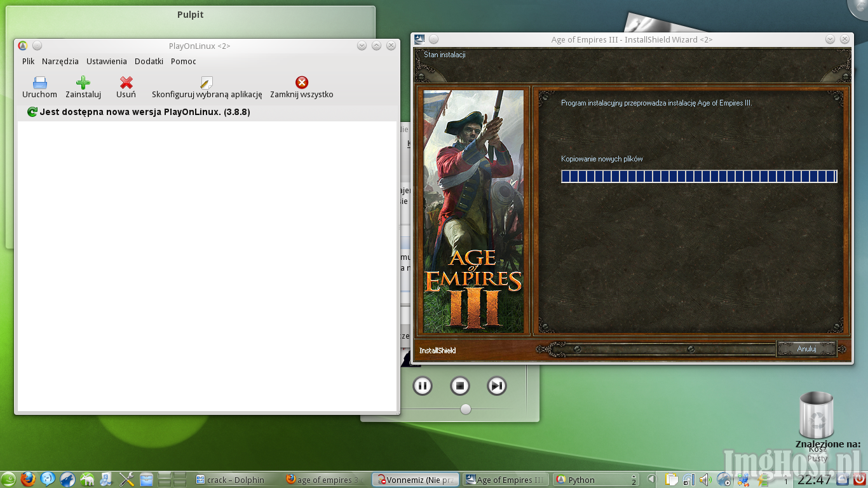Open the Ustawienia menu
This screenshot has height=488, width=868.
pos(107,62)
